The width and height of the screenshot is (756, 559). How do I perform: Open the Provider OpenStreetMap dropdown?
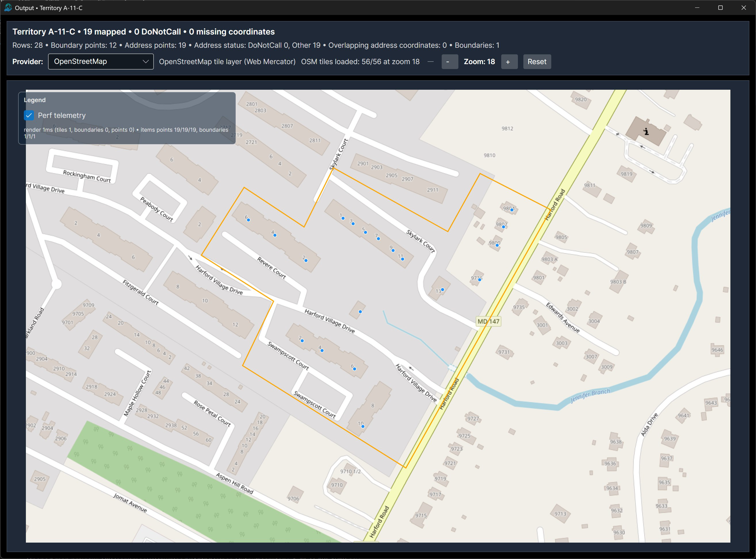point(101,62)
